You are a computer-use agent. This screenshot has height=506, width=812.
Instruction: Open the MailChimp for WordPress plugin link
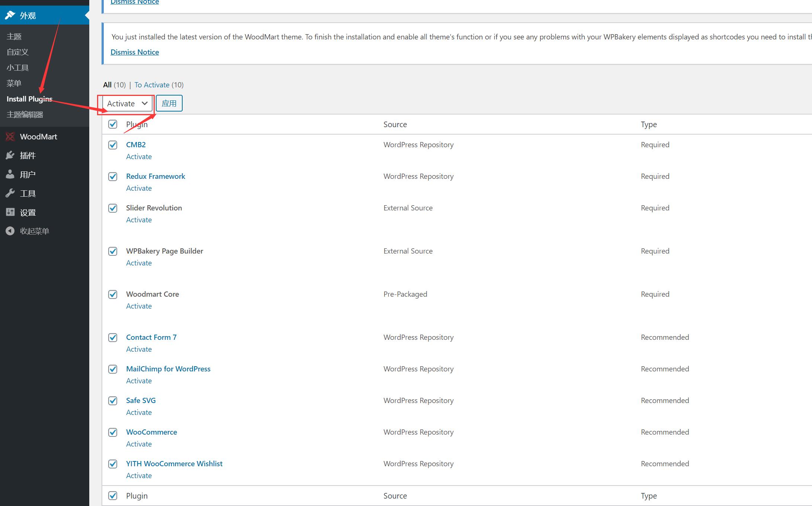coord(168,369)
